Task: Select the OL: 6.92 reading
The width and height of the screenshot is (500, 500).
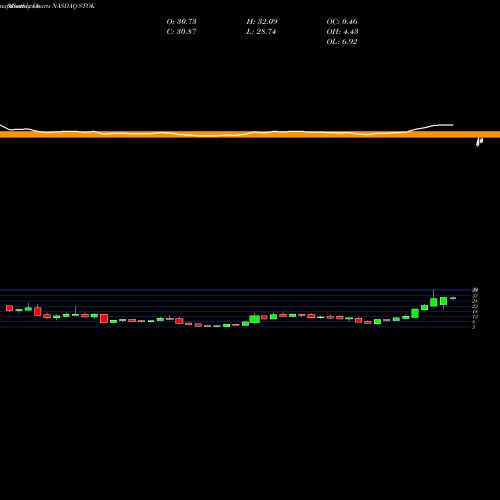Action: [342, 42]
